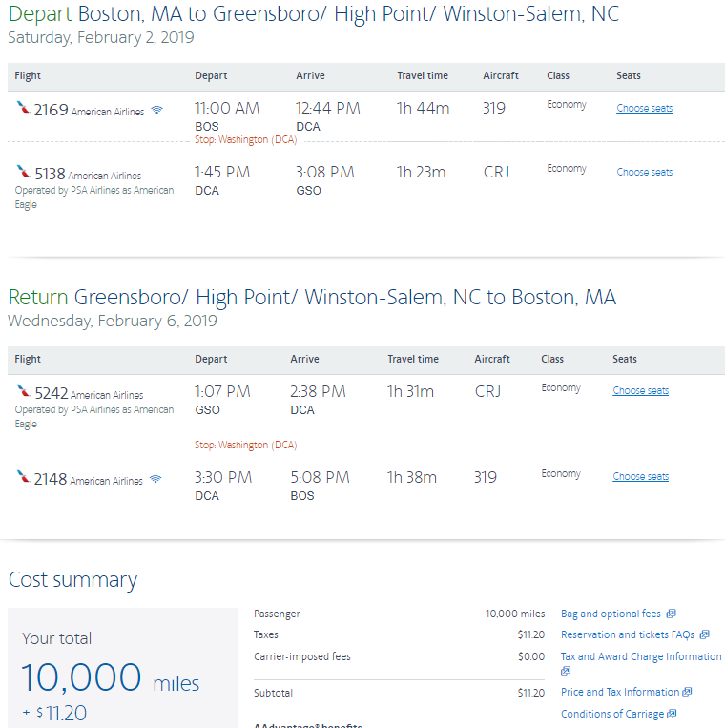The image size is (725, 728).
Task: Choose seats for flight 2169 to DCA
Action: click(644, 108)
